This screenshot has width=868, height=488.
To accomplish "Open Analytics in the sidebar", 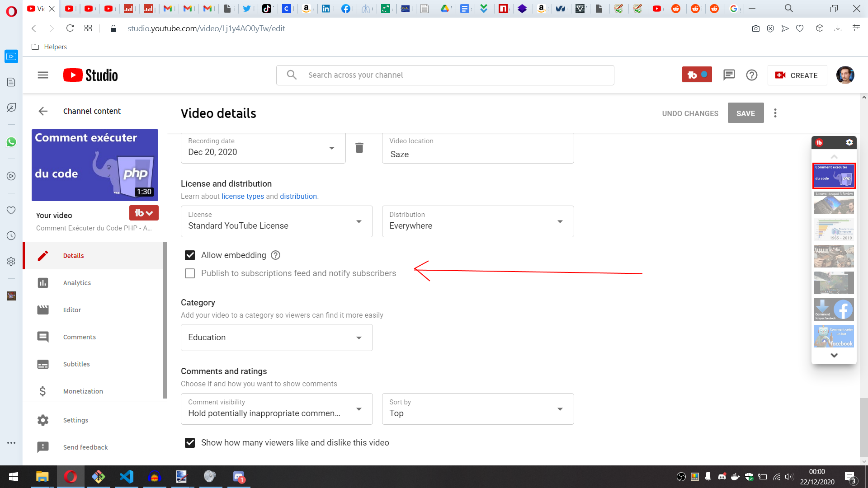I will [x=77, y=283].
